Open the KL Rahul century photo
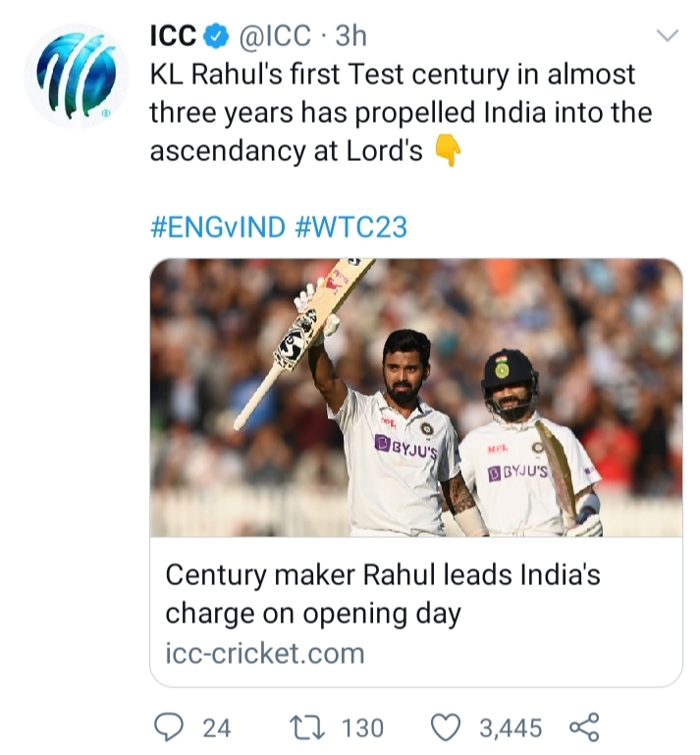700x755 pixels. pyautogui.click(x=415, y=398)
